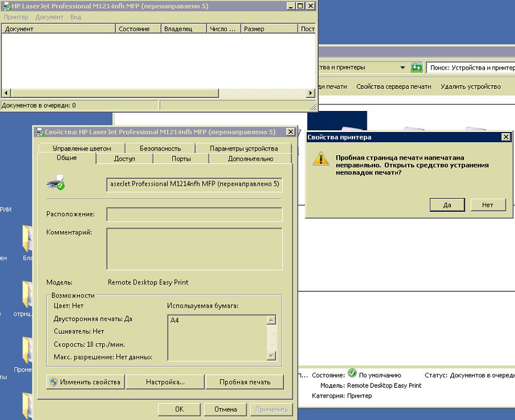The width and height of the screenshot is (515, 420).
Task: Select A4 in the Используемая бумага list
Action: [175, 320]
